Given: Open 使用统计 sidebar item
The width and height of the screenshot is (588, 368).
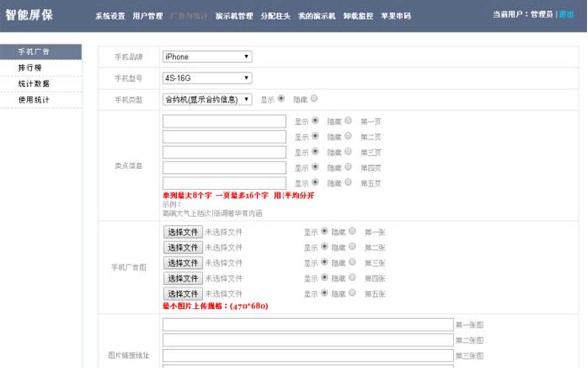Looking at the screenshot, I should pos(34,100).
